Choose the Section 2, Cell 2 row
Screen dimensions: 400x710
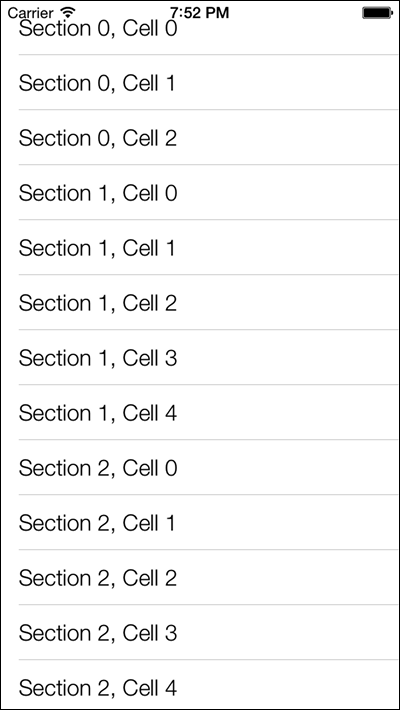tap(200, 577)
